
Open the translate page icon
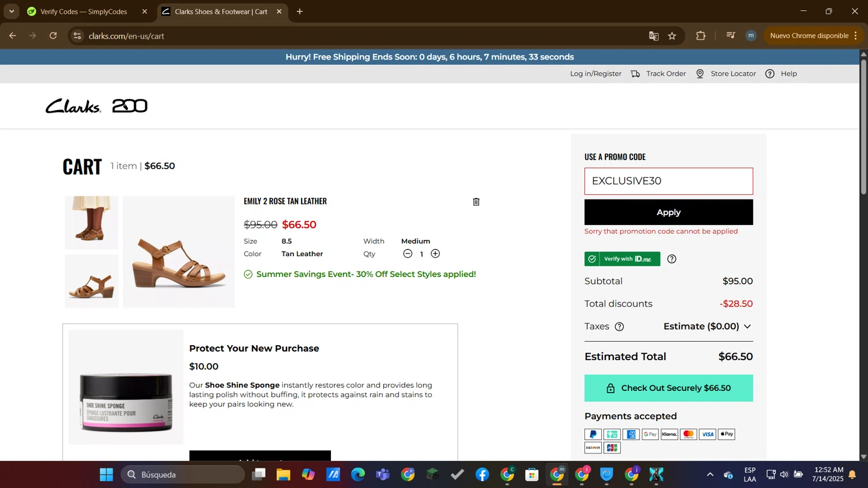(654, 36)
